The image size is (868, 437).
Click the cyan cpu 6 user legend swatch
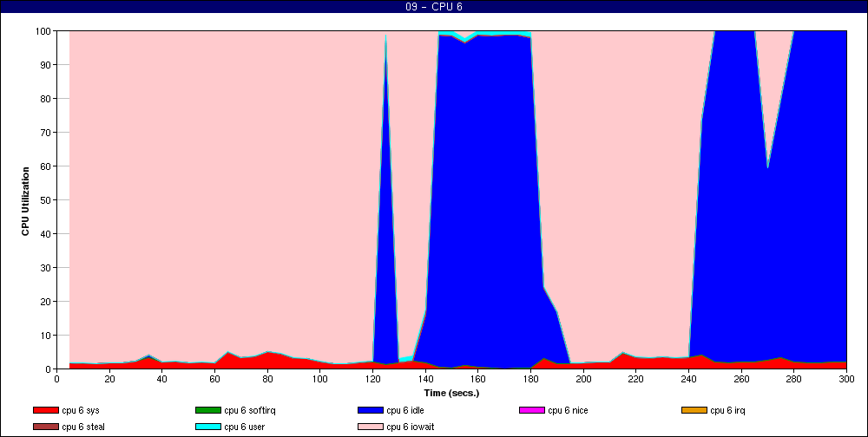(x=208, y=427)
